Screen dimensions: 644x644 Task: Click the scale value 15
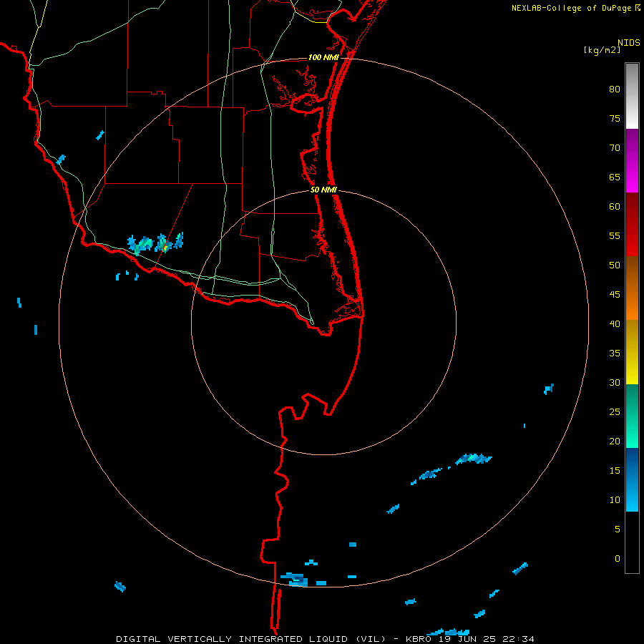coord(615,471)
